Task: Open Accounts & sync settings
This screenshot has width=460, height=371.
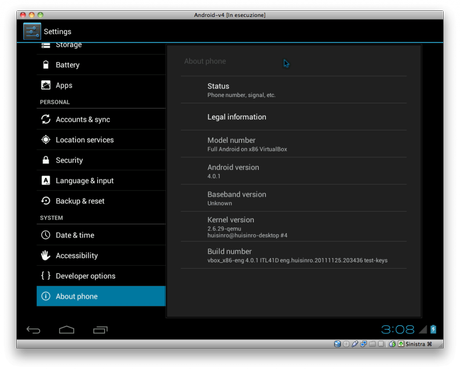Action: 101,119
